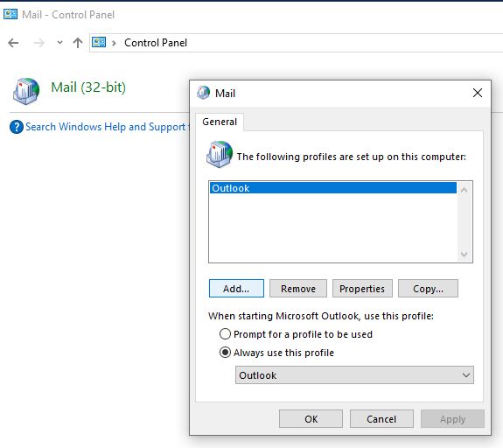Open the recent locations chevron
The image size is (503, 448).
click(59, 42)
